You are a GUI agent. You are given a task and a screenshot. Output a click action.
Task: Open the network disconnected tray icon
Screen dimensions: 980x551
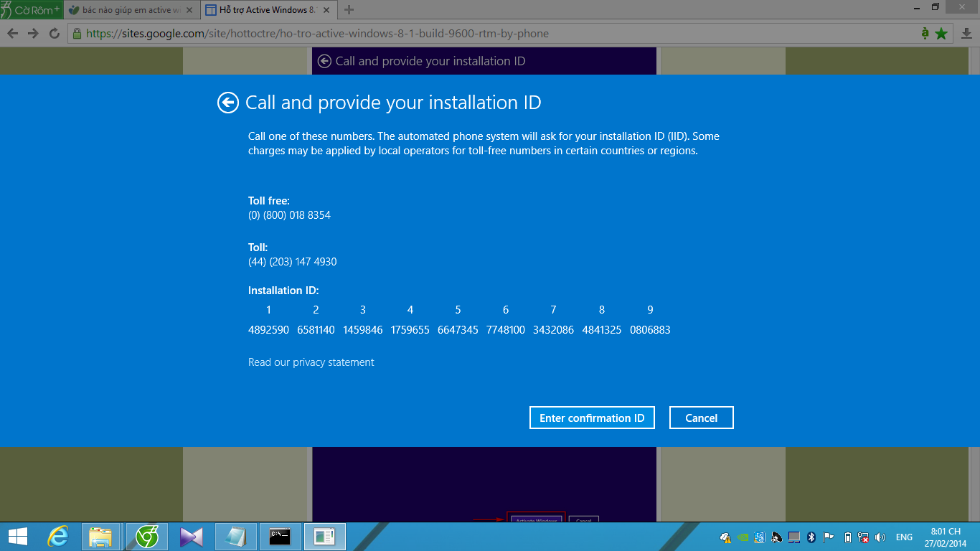click(864, 537)
